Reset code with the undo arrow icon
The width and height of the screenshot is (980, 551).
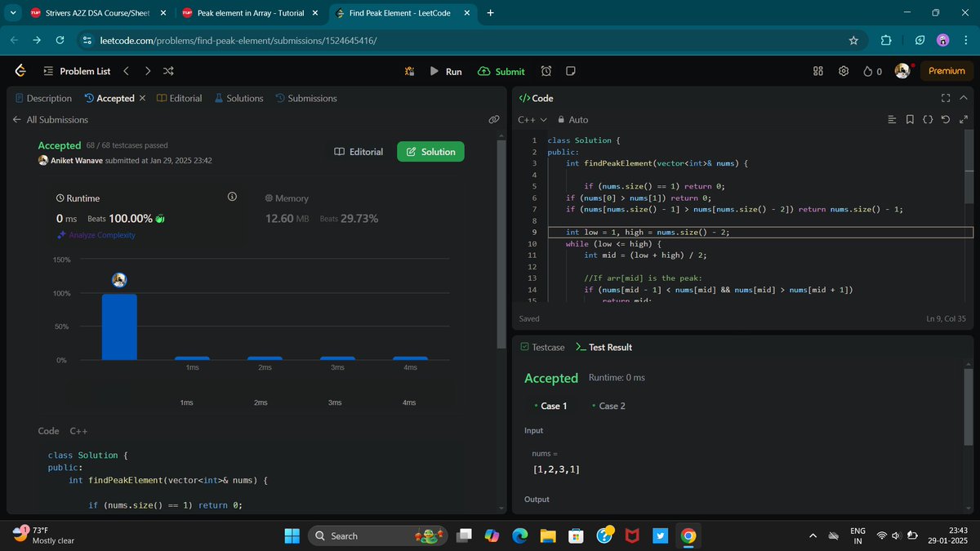coord(946,119)
